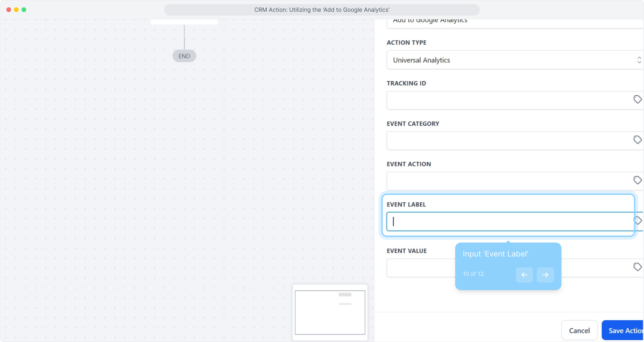
Task: Focus the Event Category input field
Action: (x=506, y=141)
